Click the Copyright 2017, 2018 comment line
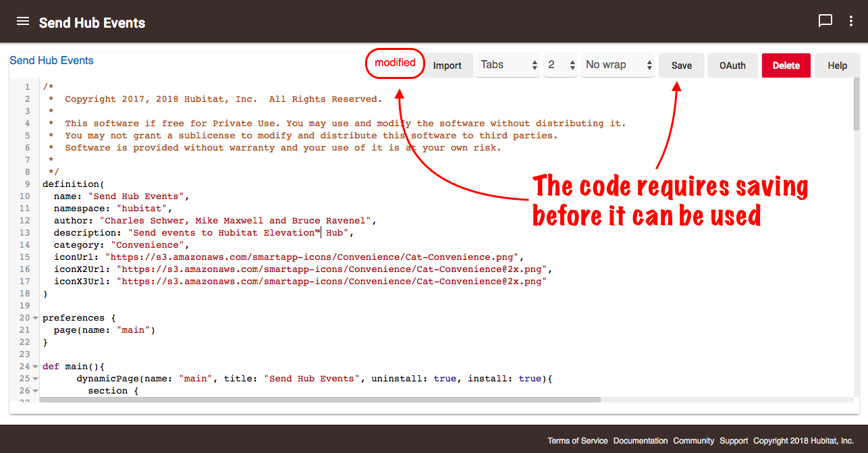This screenshot has height=453, width=868. coord(215,99)
